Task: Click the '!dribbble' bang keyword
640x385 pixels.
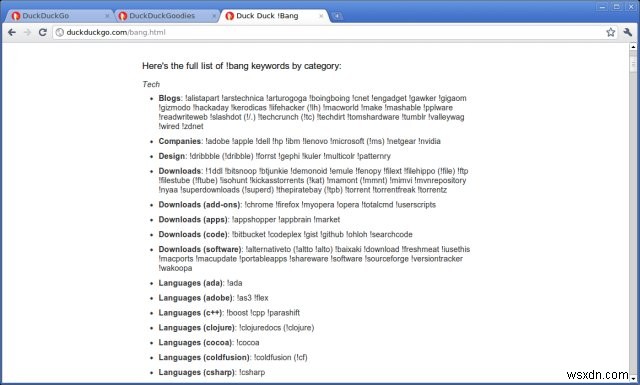Action: pyautogui.click(x=205, y=156)
